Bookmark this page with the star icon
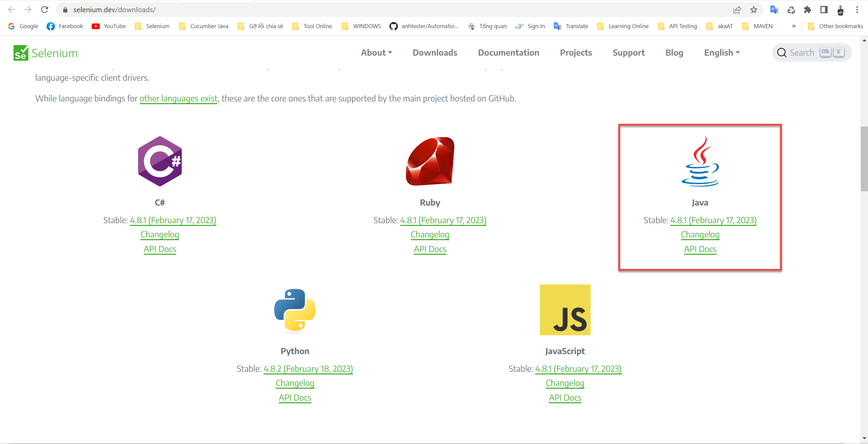868x444 pixels. pos(754,10)
